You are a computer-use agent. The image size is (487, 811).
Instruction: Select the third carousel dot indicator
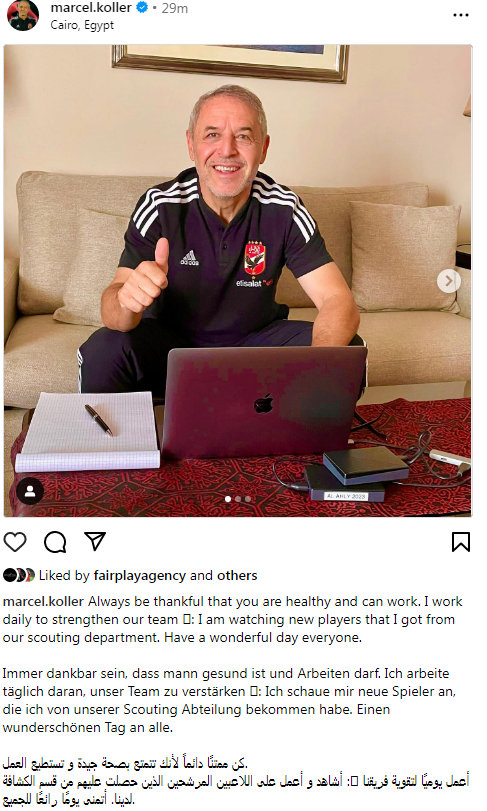tap(248, 499)
